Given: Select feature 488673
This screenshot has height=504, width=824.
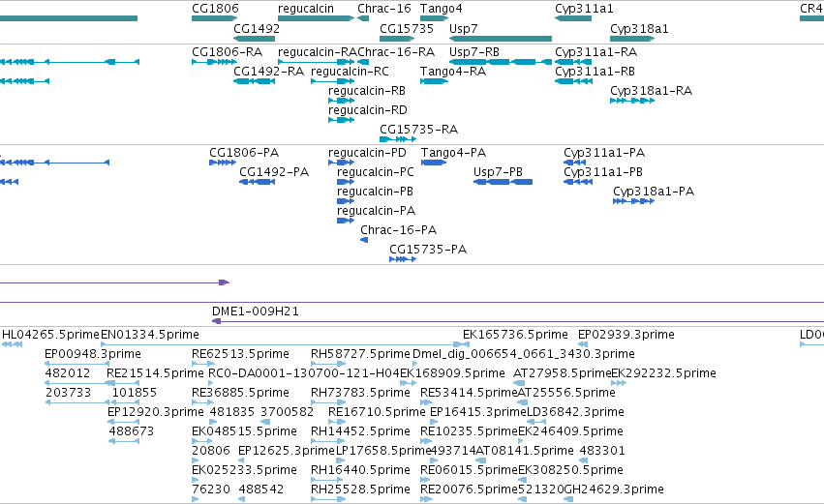Looking at the screenshot, I should pyautogui.click(x=124, y=441).
